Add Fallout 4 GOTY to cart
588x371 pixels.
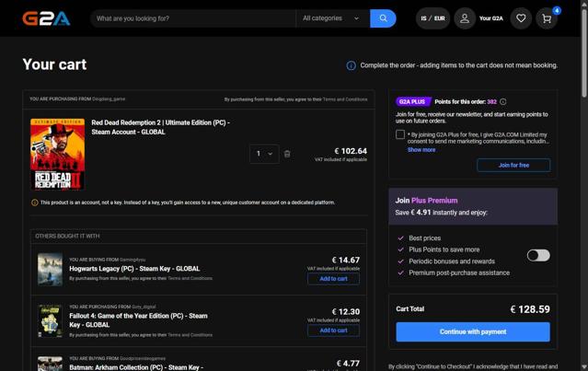point(333,330)
